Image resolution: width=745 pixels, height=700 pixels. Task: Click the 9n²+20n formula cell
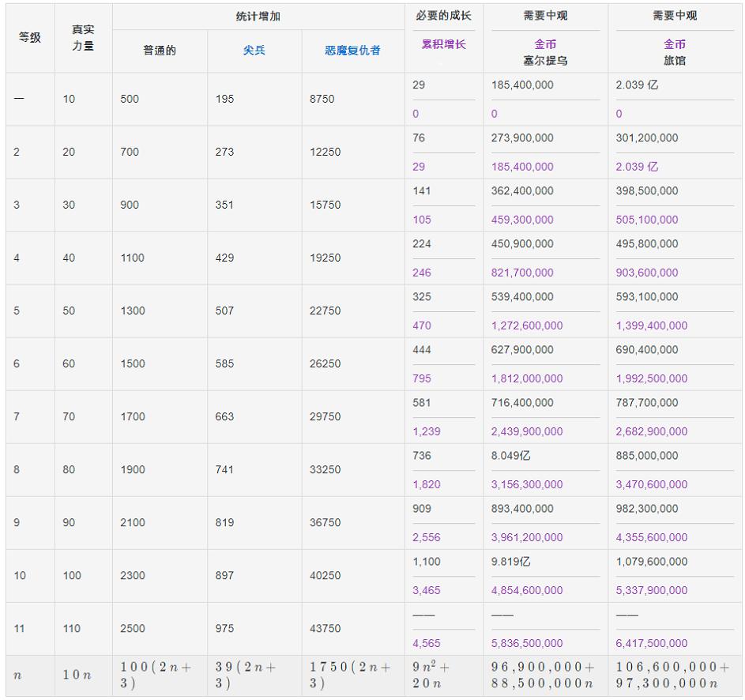tap(435, 676)
